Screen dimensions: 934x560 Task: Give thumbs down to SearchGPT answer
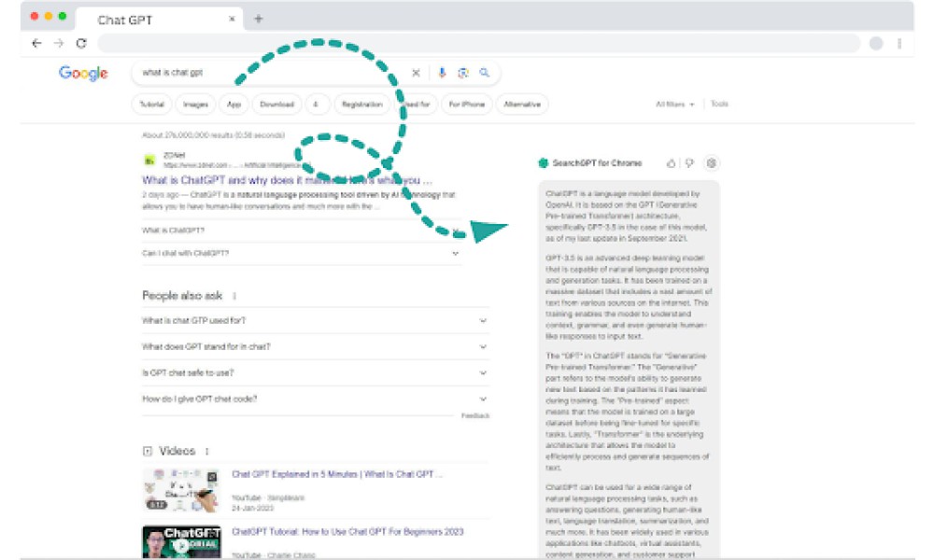[690, 163]
